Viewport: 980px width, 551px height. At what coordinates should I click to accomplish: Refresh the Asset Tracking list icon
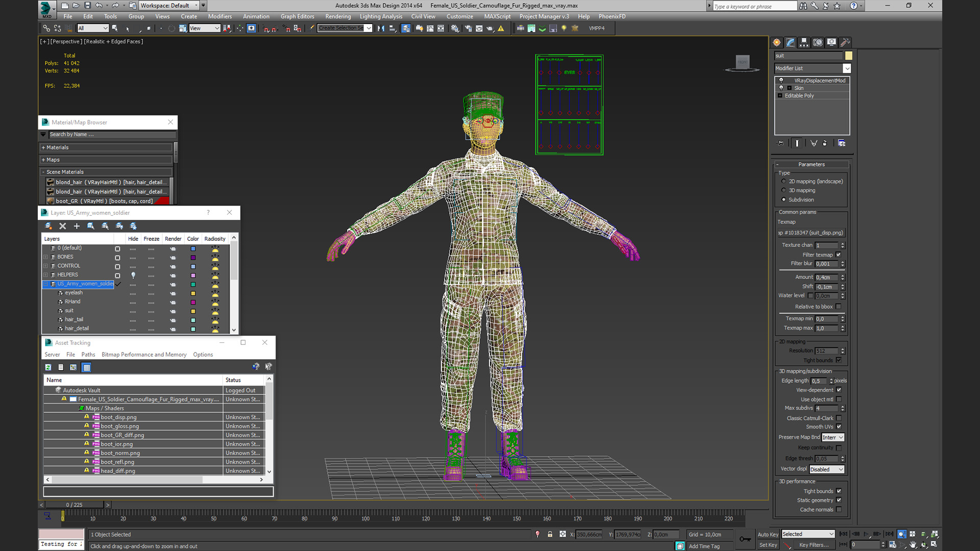click(x=48, y=367)
